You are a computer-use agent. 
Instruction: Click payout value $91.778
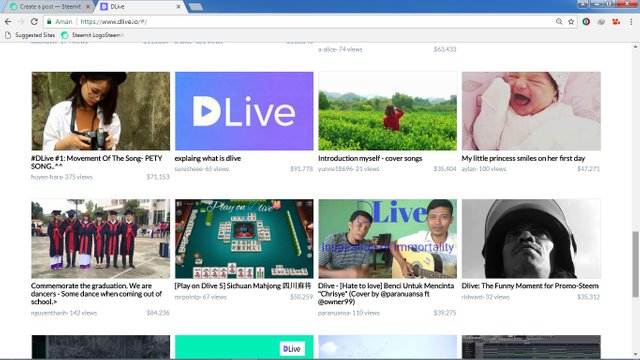click(x=301, y=169)
